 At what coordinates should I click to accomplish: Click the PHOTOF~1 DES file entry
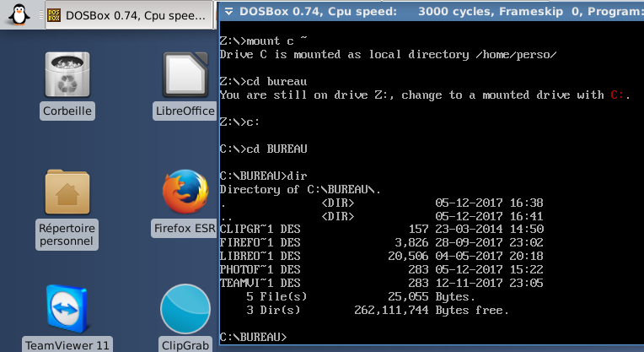click(260, 269)
